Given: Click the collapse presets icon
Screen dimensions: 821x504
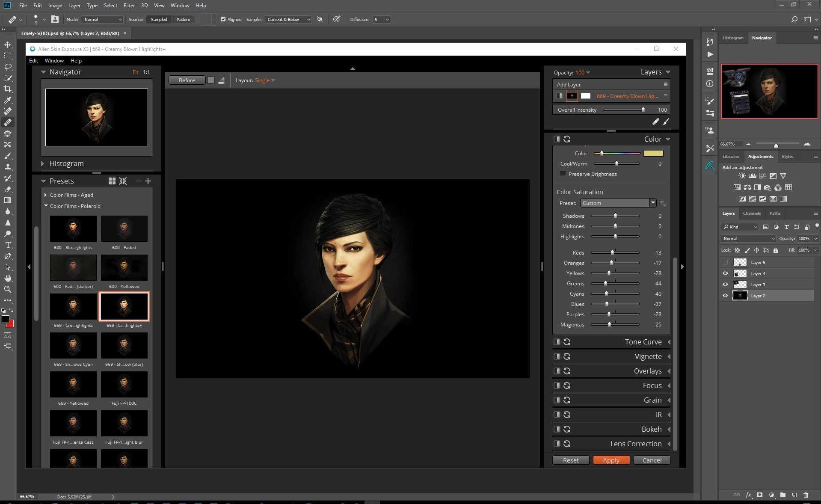Looking at the screenshot, I should (x=123, y=181).
